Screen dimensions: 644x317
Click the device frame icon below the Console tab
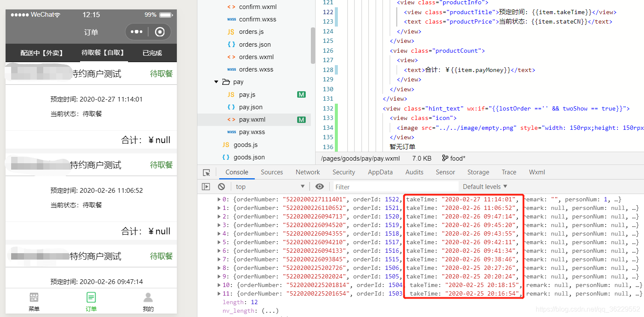click(206, 186)
